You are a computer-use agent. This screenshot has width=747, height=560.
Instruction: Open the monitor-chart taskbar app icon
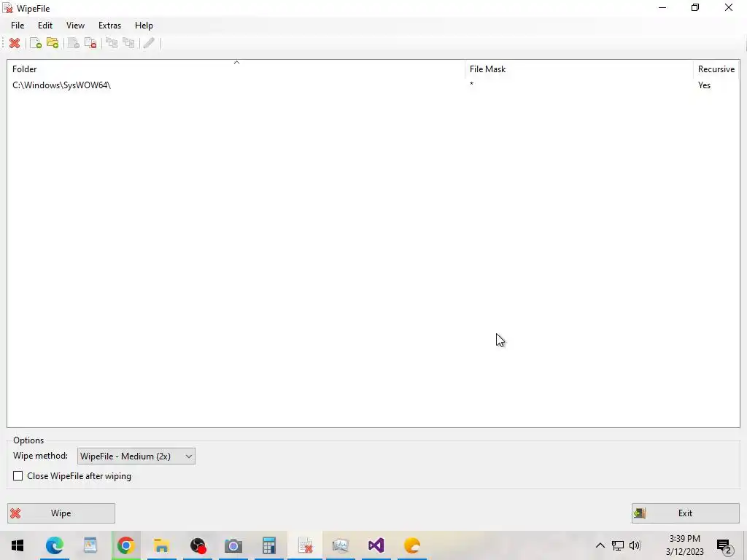click(x=341, y=545)
